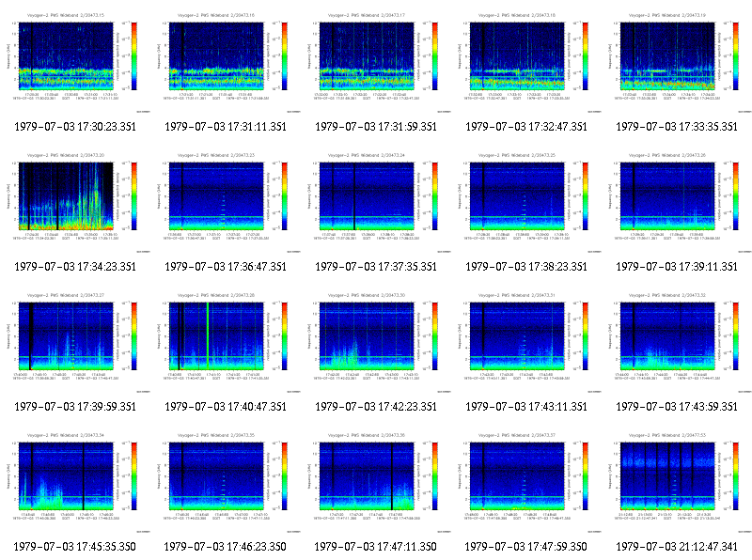Image resolution: width=752 pixels, height=560 pixels.
Task: Open spectrogram thumbnail dated 1979-07-03 17:37:35.351
Action: tap(376, 202)
